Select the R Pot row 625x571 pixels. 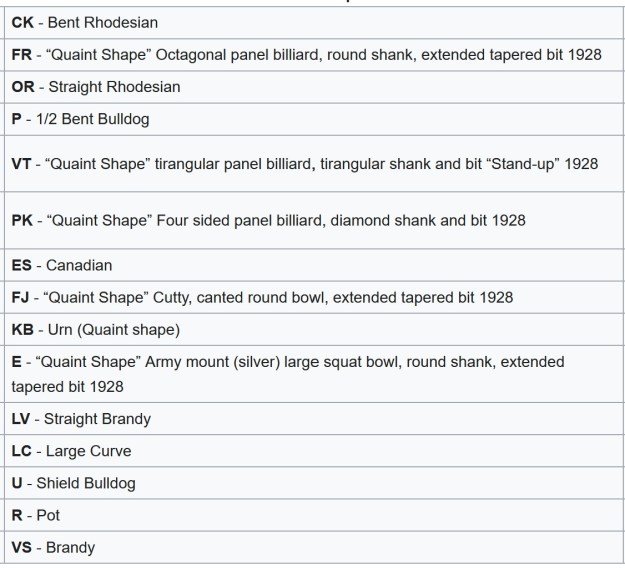point(36,515)
